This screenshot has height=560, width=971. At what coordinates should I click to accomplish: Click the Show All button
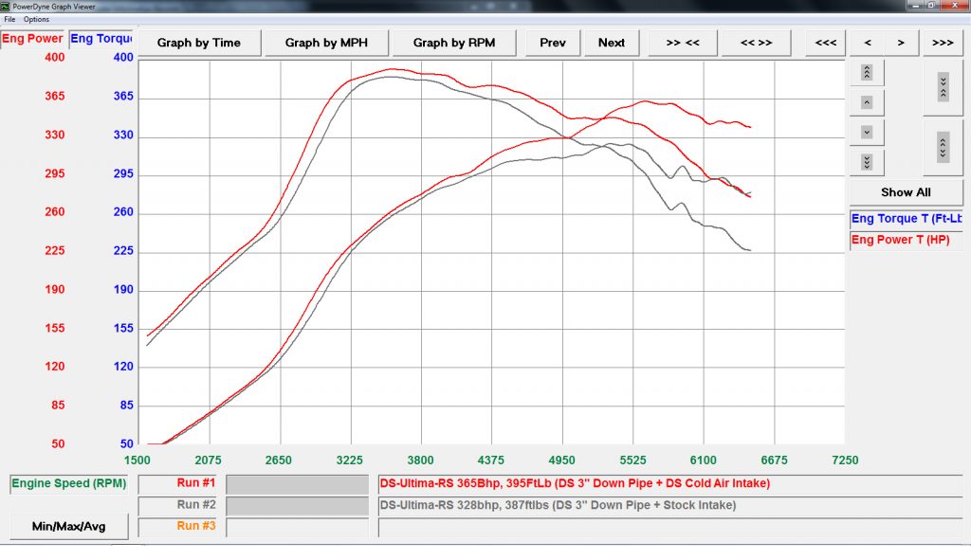point(906,192)
